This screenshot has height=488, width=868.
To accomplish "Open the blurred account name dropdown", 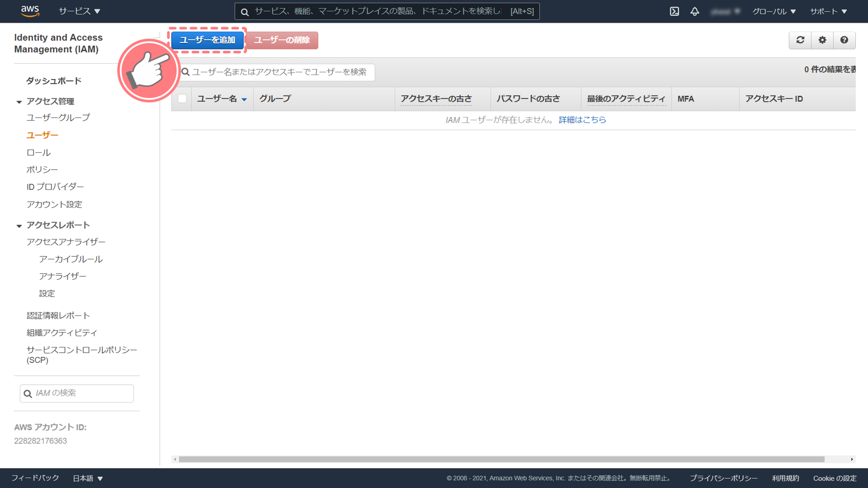I will point(726,11).
